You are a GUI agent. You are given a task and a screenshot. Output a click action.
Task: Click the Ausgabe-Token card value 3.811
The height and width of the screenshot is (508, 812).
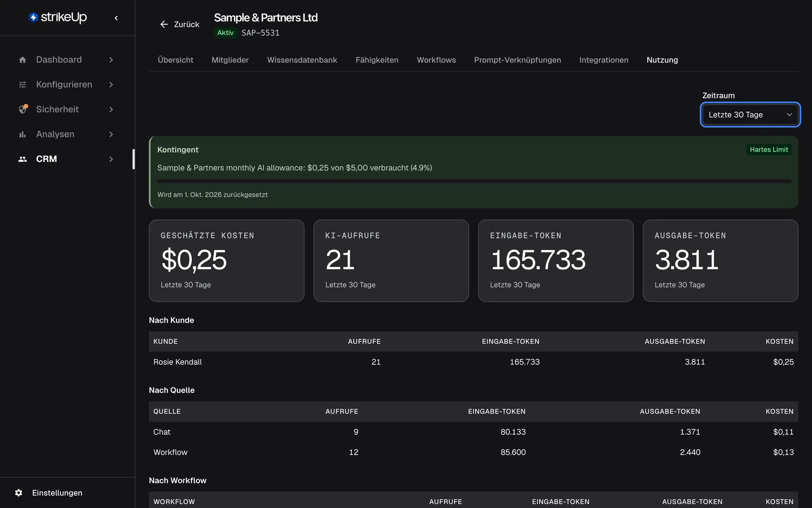click(687, 260)
